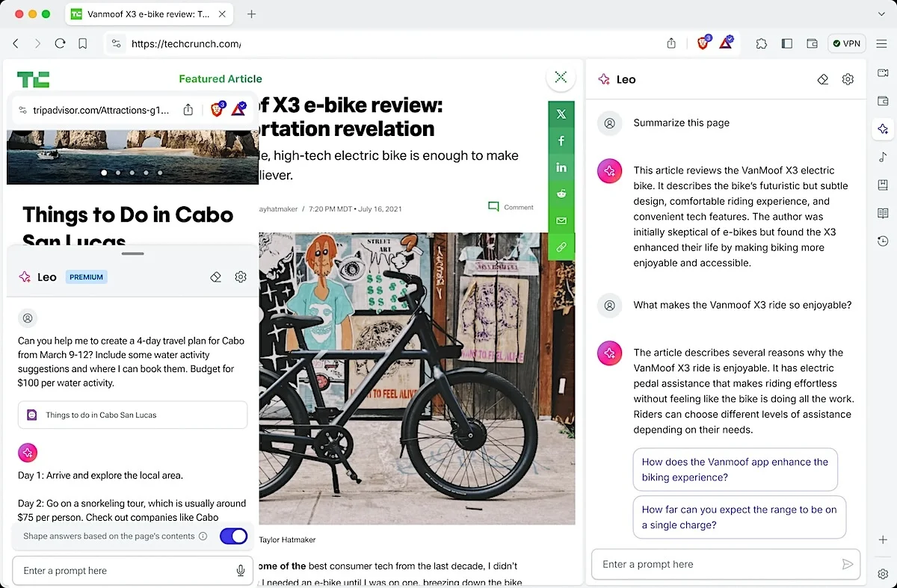
Task: Select Leo AI icon in right sidebar
Action: [883, 129]
